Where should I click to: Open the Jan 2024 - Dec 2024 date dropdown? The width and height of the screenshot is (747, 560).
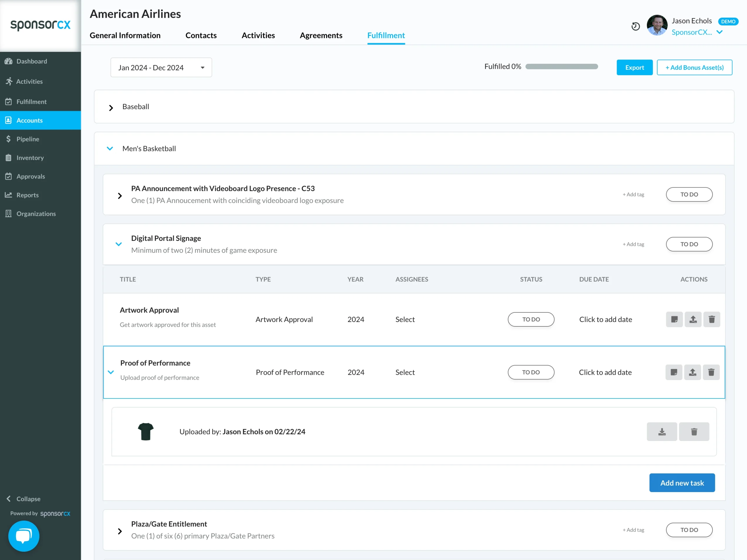point(161,67)
